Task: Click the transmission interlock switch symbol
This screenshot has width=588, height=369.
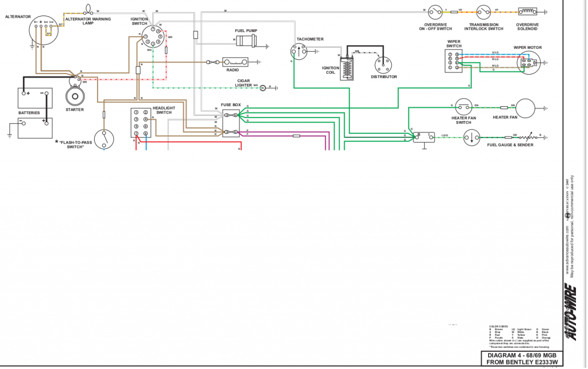Action: [x=483, y=12]
